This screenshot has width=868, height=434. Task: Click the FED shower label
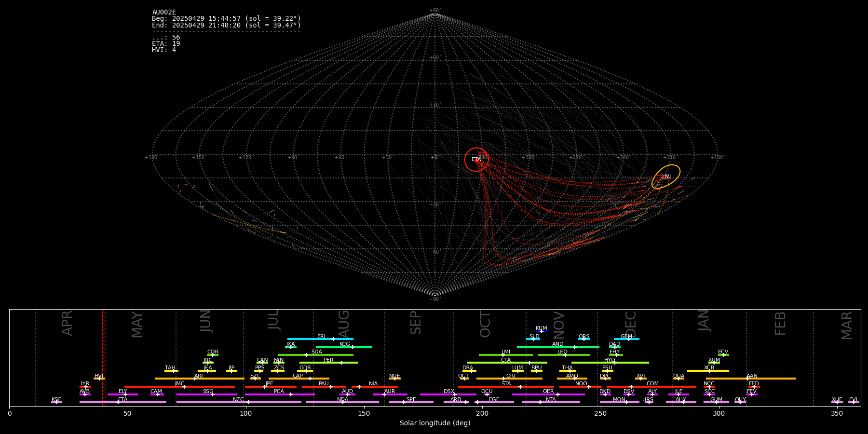[754, 384]
